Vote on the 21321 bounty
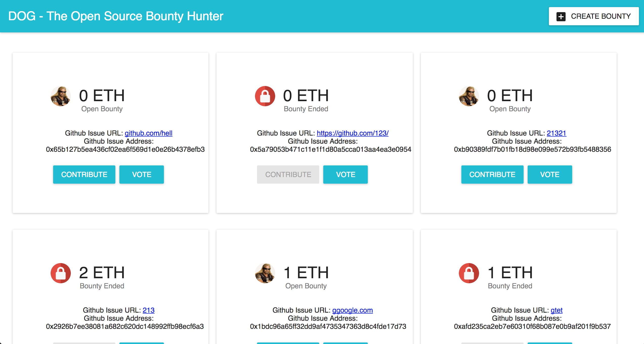Viewport: 644px width, 344px height. click(x=550, y=175)
